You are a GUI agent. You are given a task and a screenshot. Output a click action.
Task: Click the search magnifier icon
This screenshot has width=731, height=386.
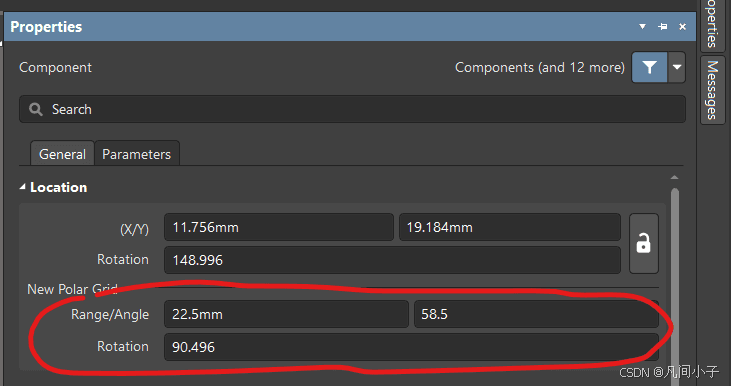[35, 110]
